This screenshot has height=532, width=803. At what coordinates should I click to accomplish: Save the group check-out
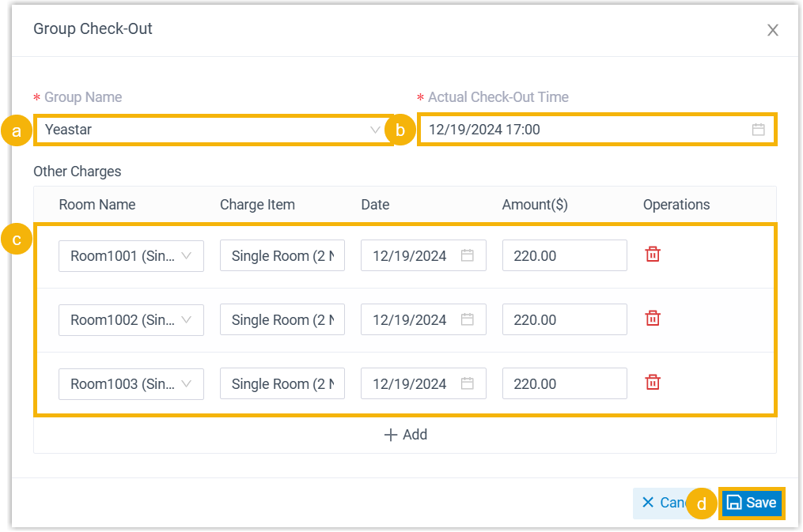click(x=752, y=503)
